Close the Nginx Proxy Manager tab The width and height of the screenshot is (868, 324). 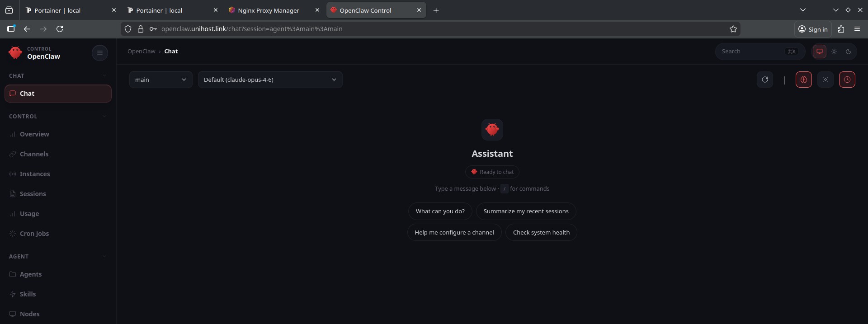pos(317,10)
